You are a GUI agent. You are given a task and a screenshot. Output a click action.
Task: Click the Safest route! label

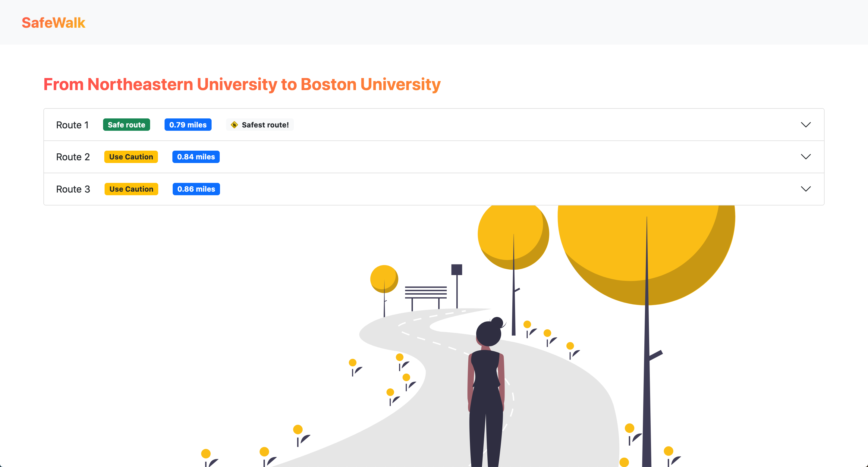pyautogui.click(x=265, y=125)
